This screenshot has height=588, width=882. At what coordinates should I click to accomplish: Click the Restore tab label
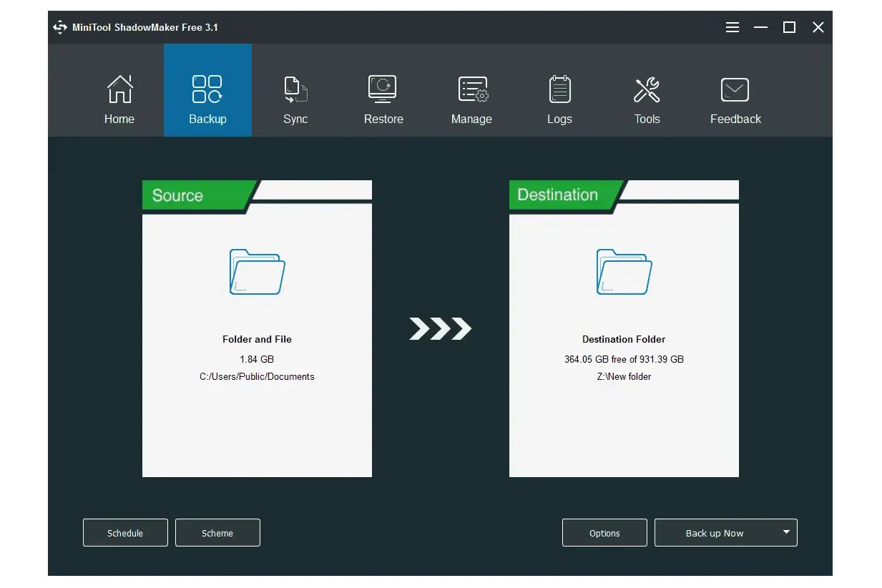[383, 119]
